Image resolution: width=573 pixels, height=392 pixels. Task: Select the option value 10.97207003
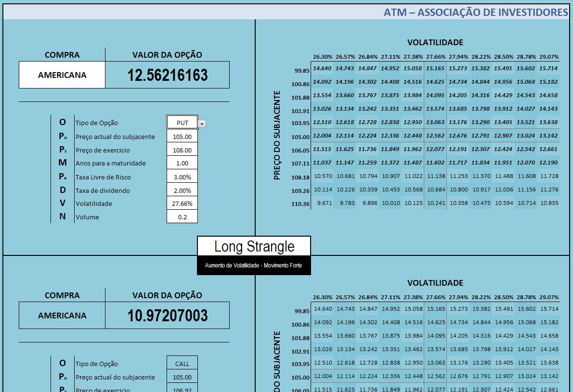[x=167, y=316]
